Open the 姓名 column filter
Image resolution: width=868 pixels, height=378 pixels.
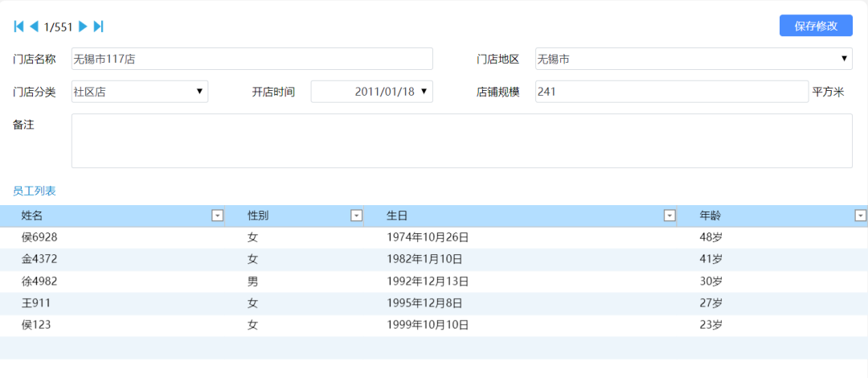[217, 216]
